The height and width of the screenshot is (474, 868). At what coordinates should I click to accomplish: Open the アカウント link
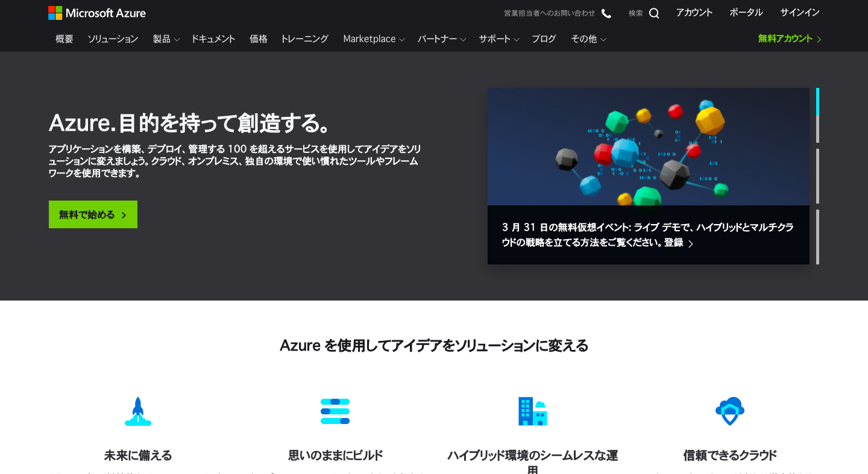click(x=694, y=13)
